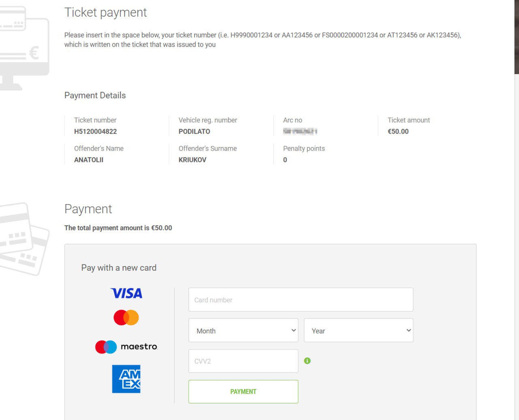This screenshot has width=519, height=420.
Task: Click ticket number H5120004822
Action: tap(95, 132)
